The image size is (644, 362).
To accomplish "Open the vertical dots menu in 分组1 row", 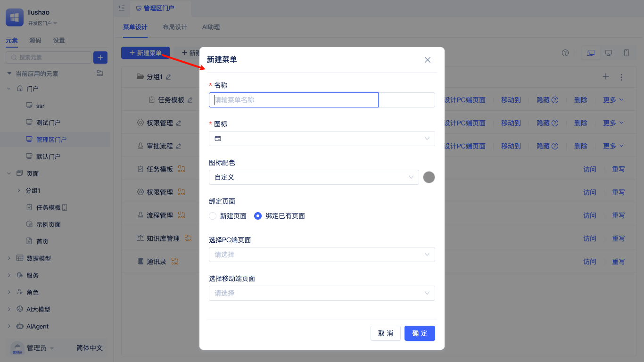I will (x=621, y=77).
